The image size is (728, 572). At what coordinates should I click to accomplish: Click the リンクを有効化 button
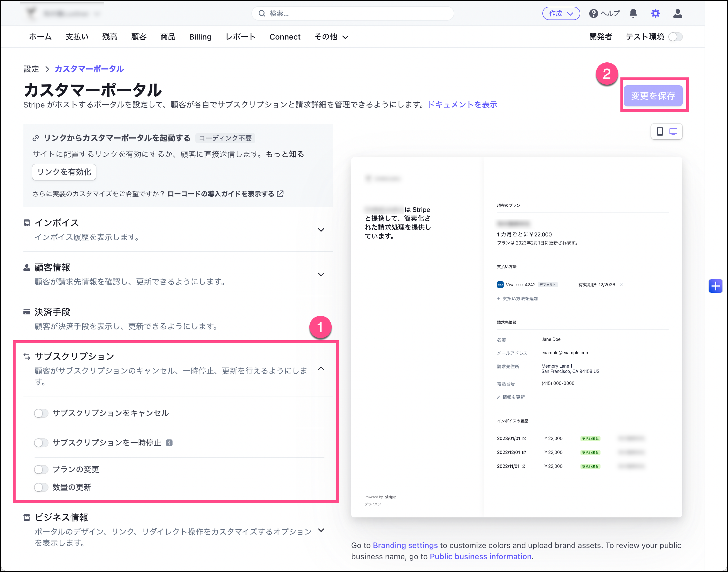(x=64, y=172)
